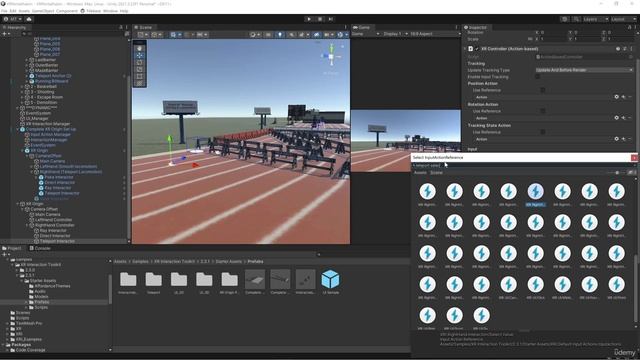
Task: Open the Undo History icon in top toolbar
Action: [564, 19]
